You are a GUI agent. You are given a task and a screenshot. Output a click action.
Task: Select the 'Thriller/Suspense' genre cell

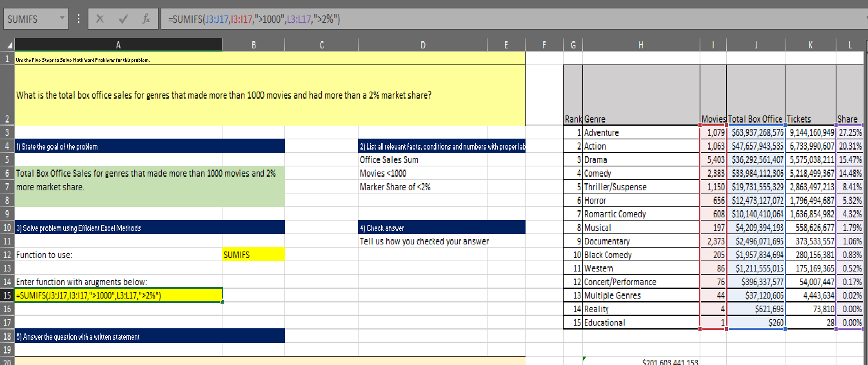641,187
